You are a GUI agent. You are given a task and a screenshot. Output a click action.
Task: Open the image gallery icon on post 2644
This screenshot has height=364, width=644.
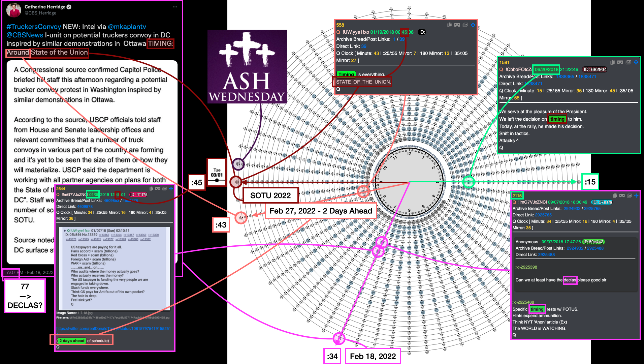165,189
